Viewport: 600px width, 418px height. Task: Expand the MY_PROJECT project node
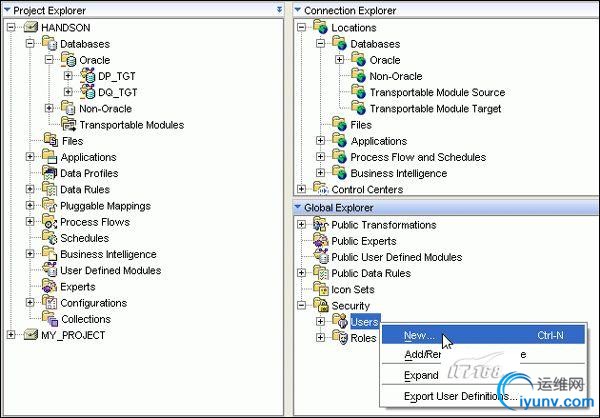coord(11,335)
